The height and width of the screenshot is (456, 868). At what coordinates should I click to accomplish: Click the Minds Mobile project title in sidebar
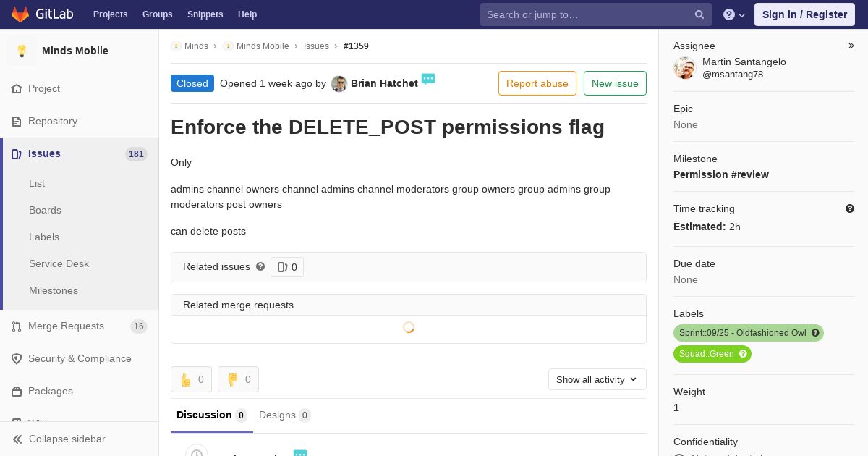coord(75,51)
